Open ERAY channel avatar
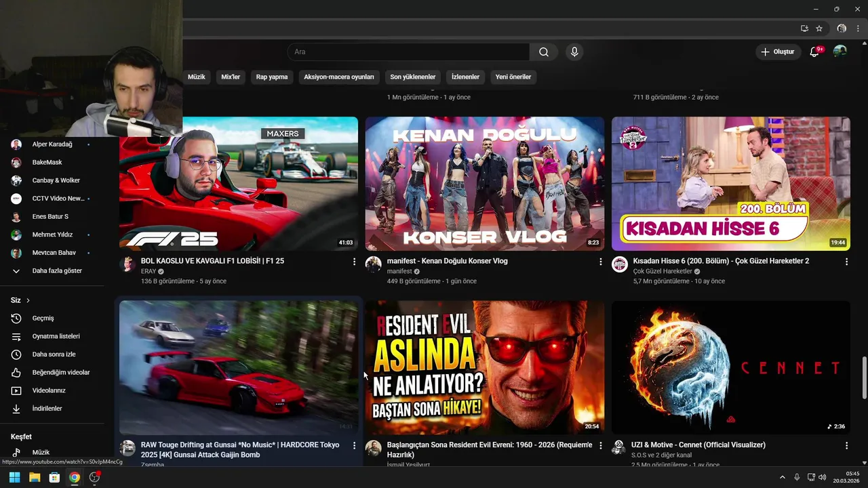This screenshot has width=868, height=488. click(127, 264)
